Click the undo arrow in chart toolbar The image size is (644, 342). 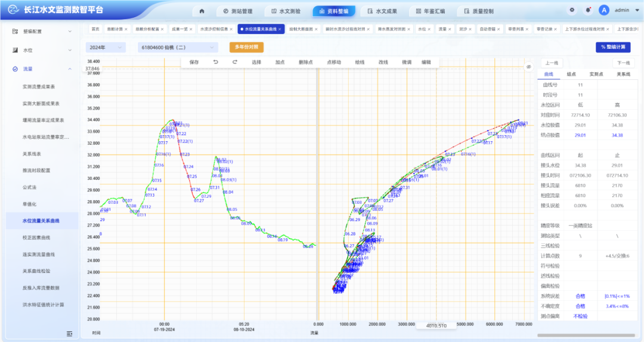coord(215,62)
